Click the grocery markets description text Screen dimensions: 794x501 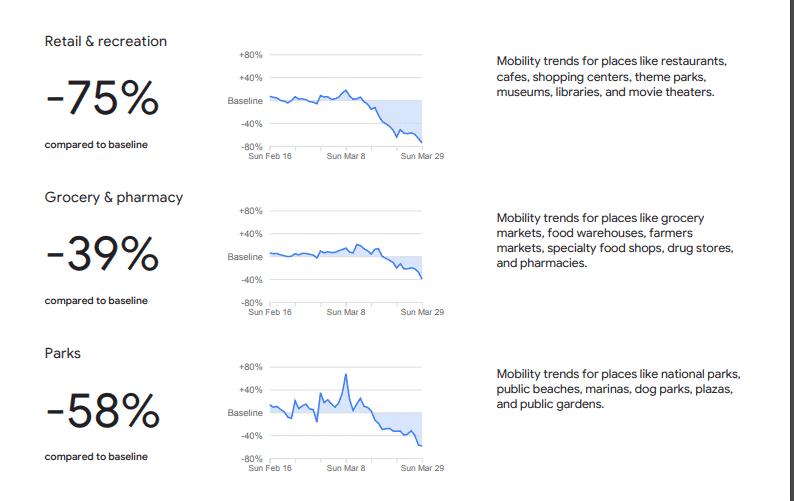(615, 240)
